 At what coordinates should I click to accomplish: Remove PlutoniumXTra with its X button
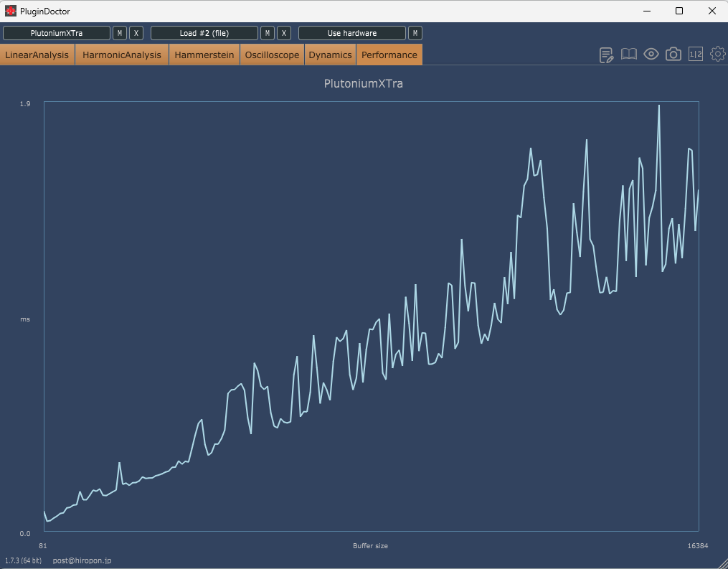click(x=136, y=33)
